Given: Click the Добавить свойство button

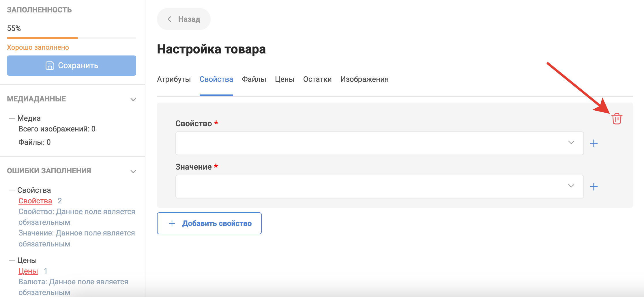Looking at the screenshot, I should (x=209, y=223).
